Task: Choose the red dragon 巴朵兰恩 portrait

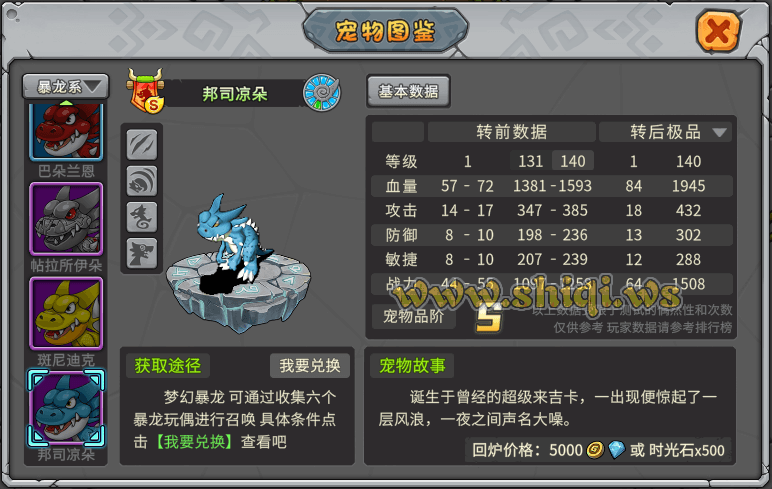Action: pos(66,131)
